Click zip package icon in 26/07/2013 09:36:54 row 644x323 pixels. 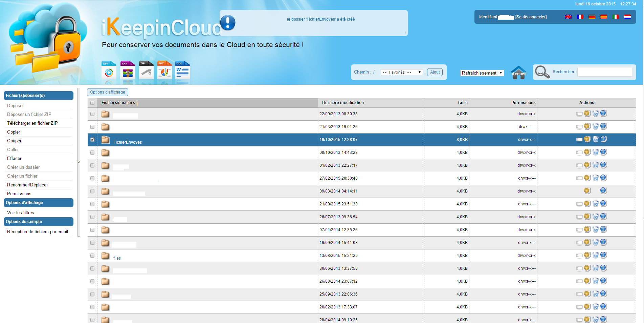[x=587, y=217]
